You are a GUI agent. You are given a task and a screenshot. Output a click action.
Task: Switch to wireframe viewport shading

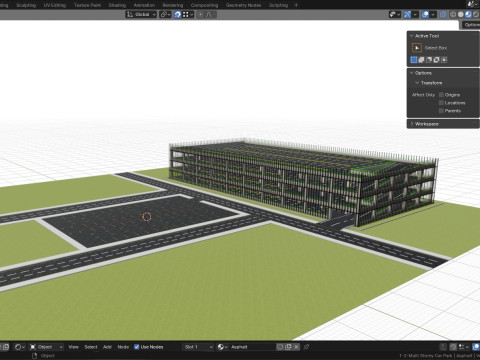[x=453, y=14]
